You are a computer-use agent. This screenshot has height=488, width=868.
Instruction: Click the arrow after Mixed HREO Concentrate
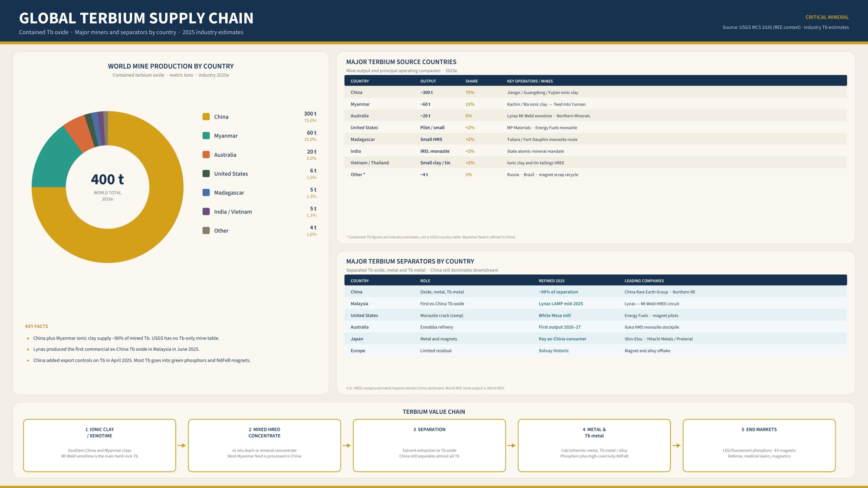(347, 445)
